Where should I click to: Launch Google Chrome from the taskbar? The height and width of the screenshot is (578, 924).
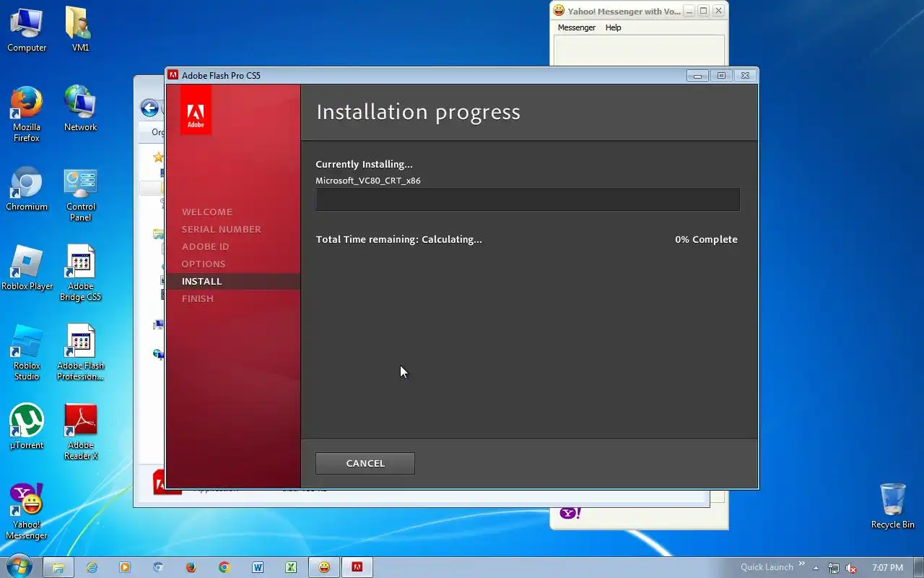point(225,568)
